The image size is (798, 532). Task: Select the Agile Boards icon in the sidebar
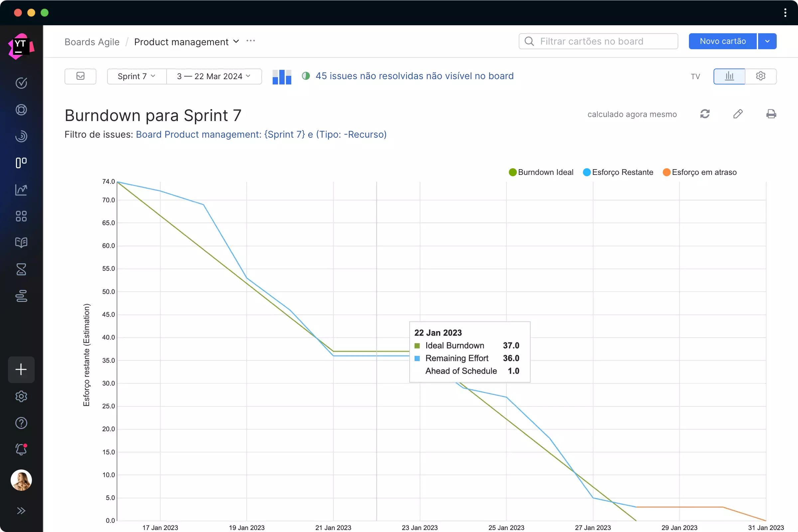pyautogui.click(x=21, y=163)
